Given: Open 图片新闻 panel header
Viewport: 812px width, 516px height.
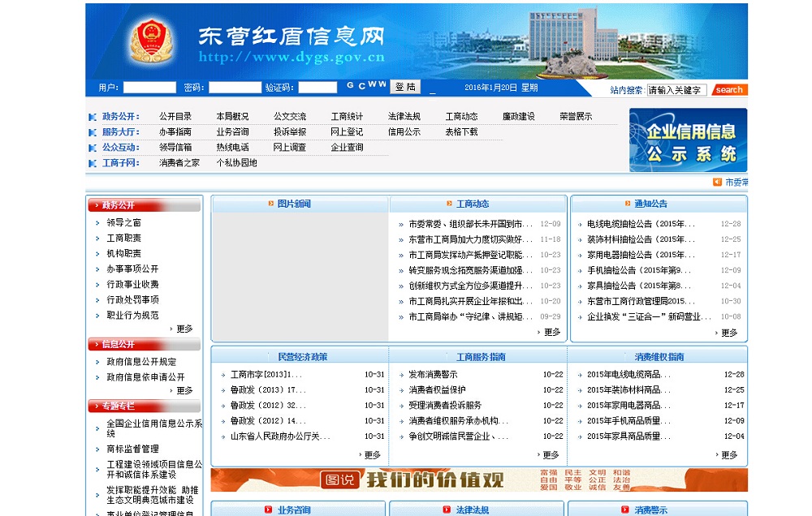Looking at the screenshot, I should [294, 204].
